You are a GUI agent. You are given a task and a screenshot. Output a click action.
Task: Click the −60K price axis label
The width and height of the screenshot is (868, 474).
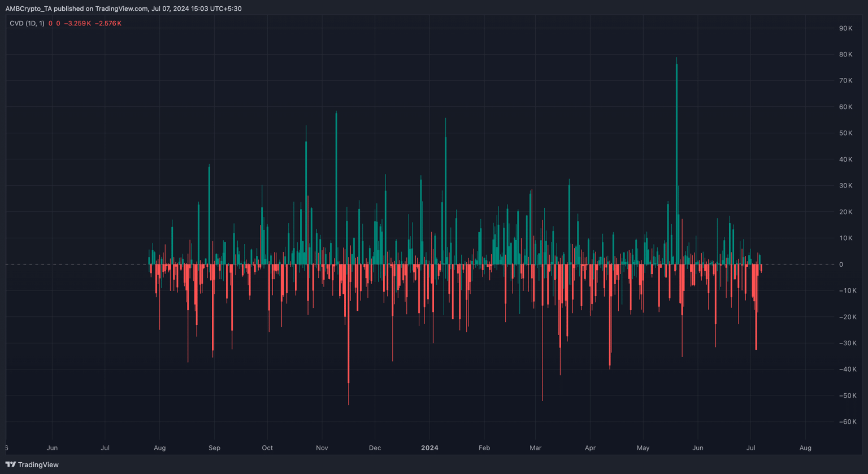[x=847, y=421]
